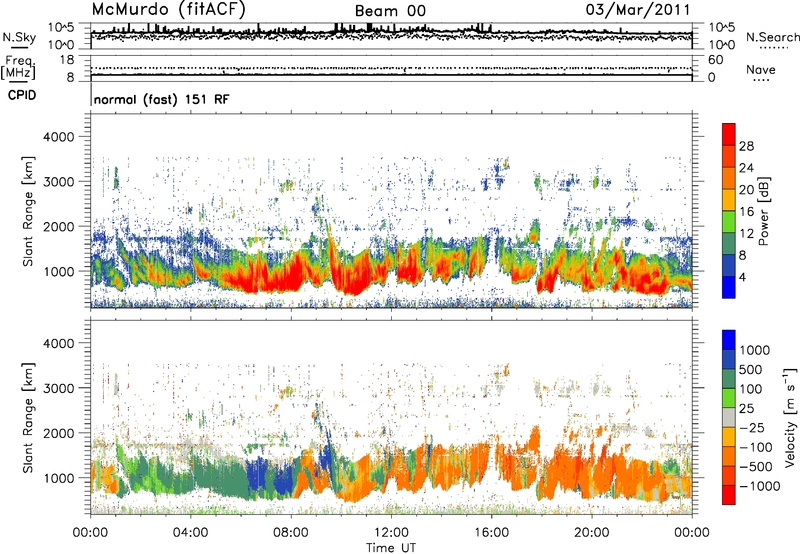Click the 25 label on the Velocity colorbar
The image size is (800, 554).
coord(747,408)
